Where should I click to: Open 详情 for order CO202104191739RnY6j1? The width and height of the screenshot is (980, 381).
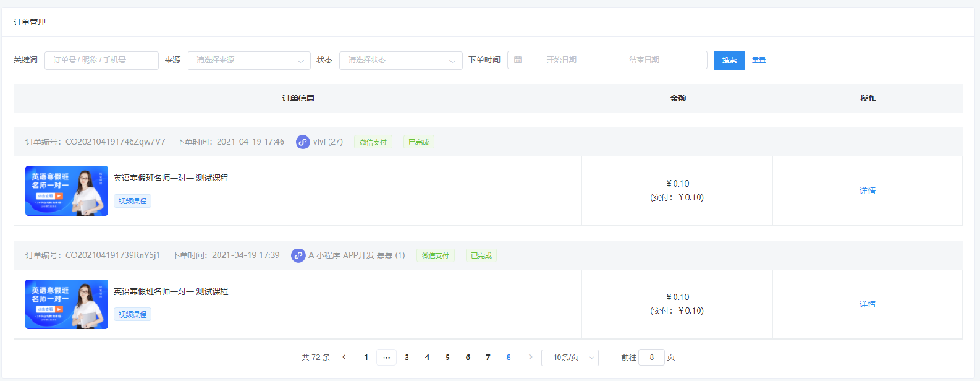(x=868, y=304)
